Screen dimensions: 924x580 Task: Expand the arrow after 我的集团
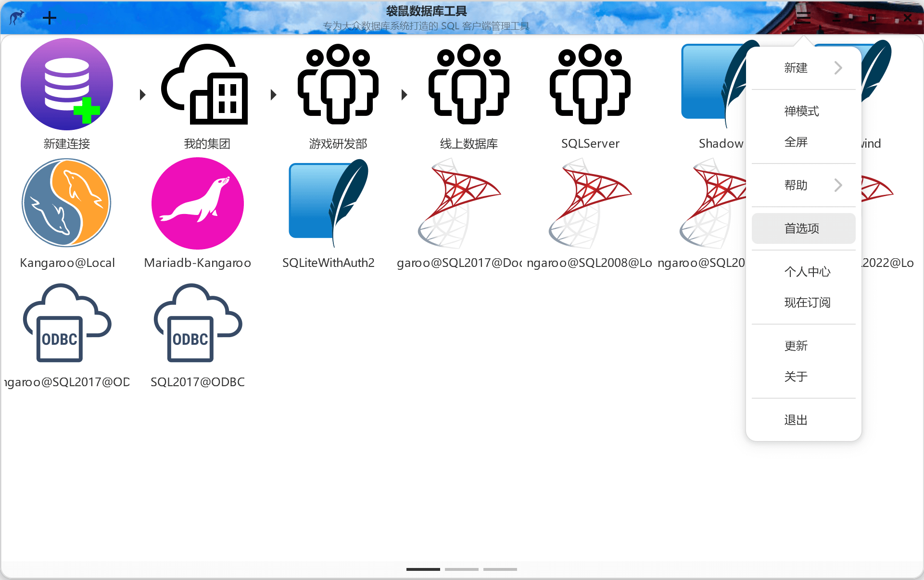(x=273, y=95)
